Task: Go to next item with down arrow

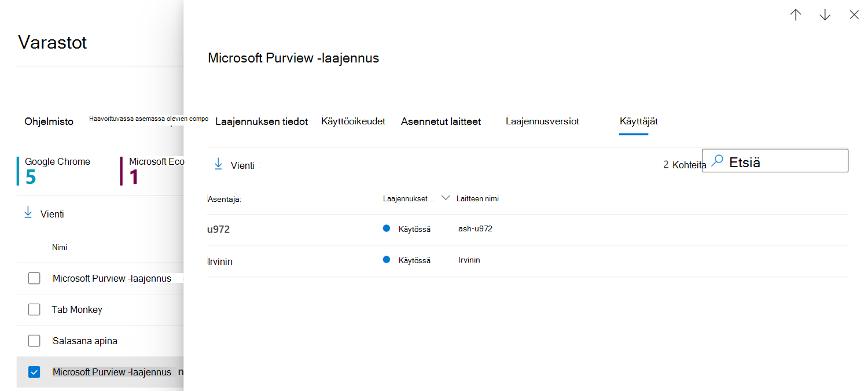Action: pyautogui.click(x=825, y=15)
